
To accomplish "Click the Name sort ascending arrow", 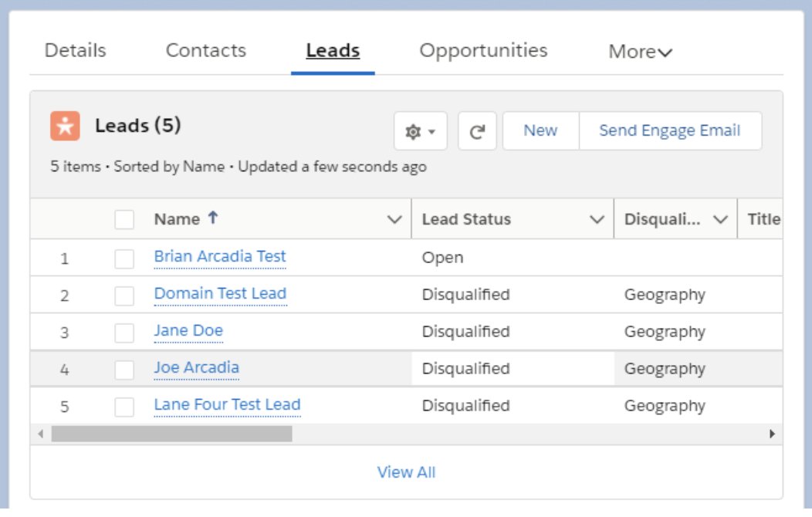I will click(212, 218).
